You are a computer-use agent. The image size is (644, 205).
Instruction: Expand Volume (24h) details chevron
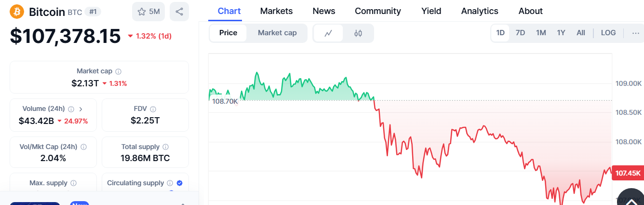pos(80,109)
